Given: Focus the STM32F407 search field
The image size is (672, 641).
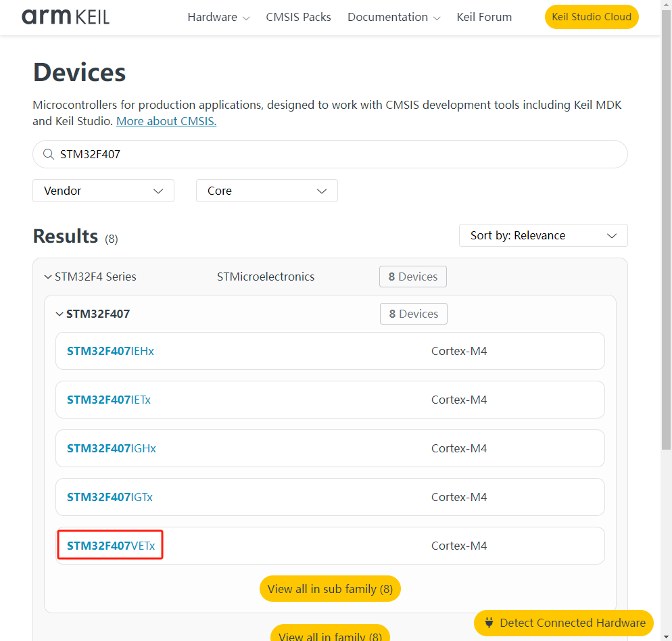Looking at the screenshot, I should (x=330, y=154).
